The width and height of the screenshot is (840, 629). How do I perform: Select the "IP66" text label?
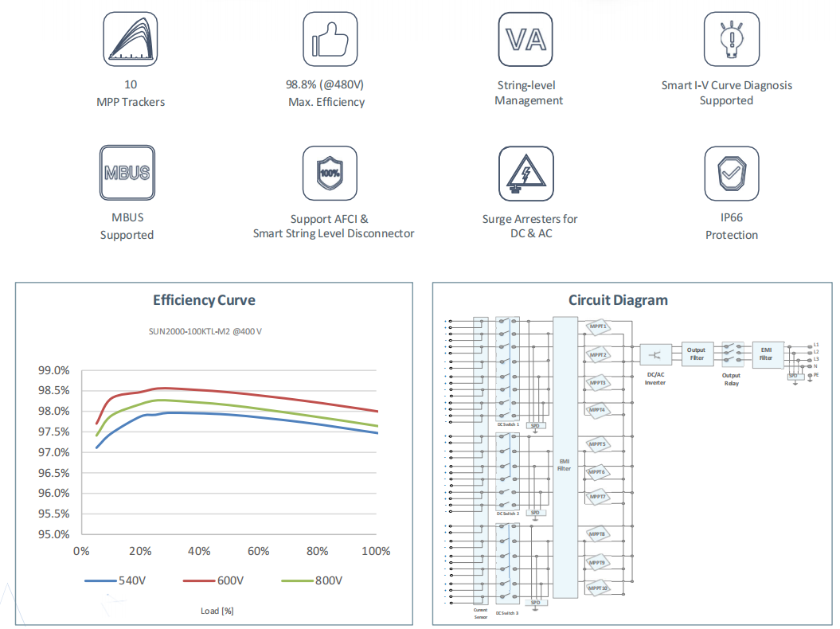click(732, 217)
